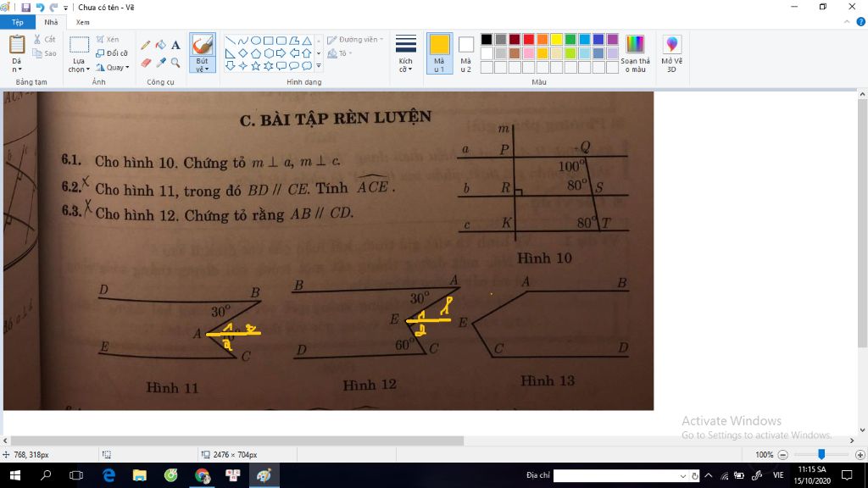Pick the black color swatch
Viewport: 868px width, 488px height.
(487, 39)
